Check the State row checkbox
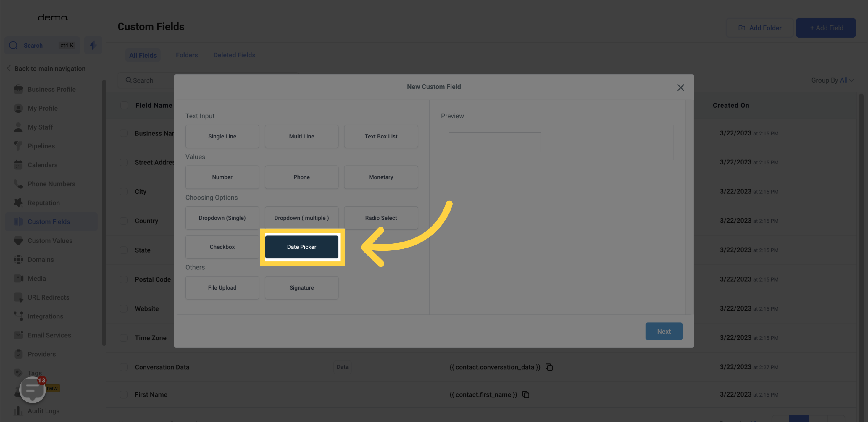This screenshot has height=422, width=868. pyautogui.click(x=124, y=250)
